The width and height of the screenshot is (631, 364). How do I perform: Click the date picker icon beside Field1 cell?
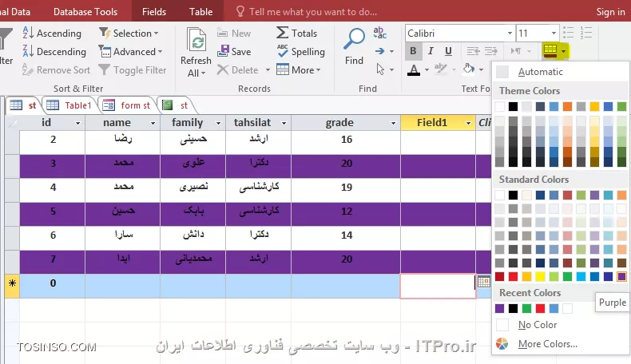484,282
